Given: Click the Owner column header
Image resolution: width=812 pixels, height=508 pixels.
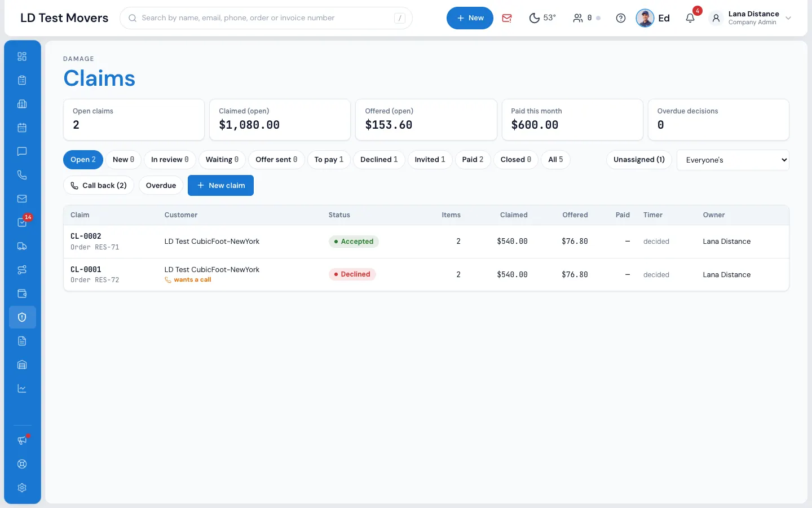Looking at the screenshot, I should point(714,215).
